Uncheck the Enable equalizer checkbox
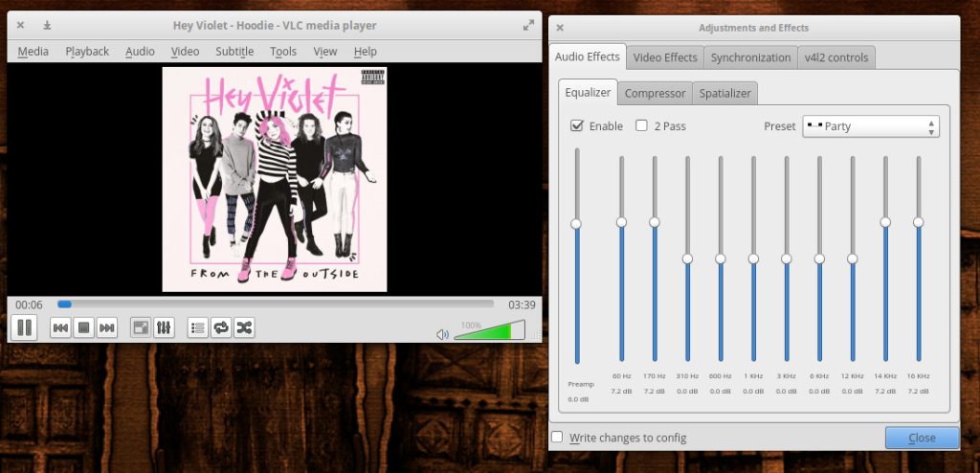Image resolution: width=980 pixels, height=473 pixels. [x=577, y=125]
